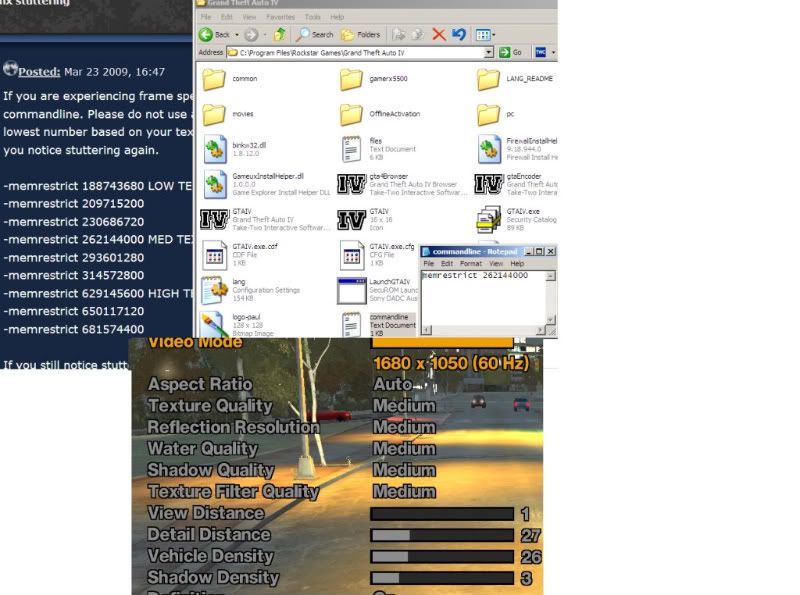Viewport: 800px width, 595px height.
Task: Expand the address bar dropdown arrow
Action: [488, 52]
